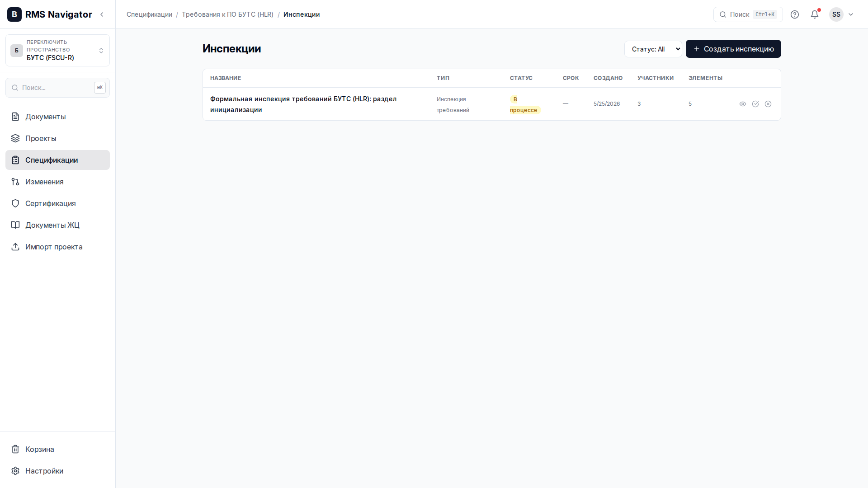Click the Корзина trash icon
The image size is (868, 488).
click(15, 449)
